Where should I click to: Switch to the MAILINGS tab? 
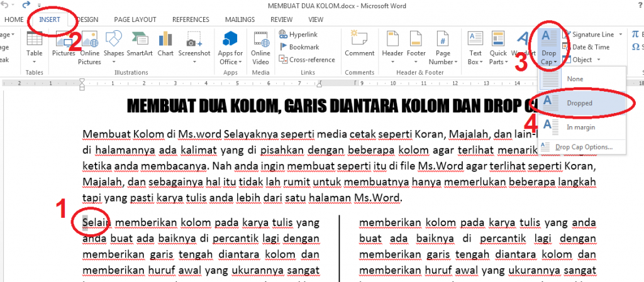(240, 19)
